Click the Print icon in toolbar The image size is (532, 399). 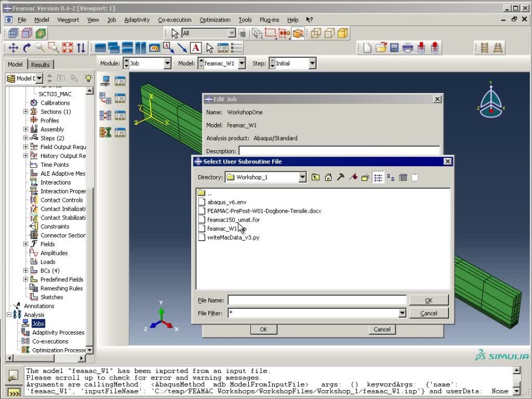tap(408, 48)
